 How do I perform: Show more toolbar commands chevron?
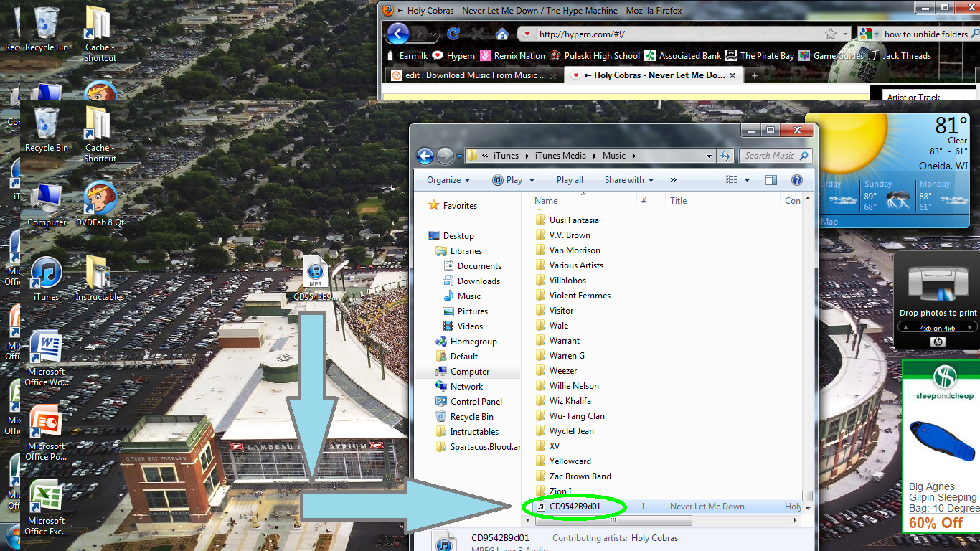[x=674, y=180]
